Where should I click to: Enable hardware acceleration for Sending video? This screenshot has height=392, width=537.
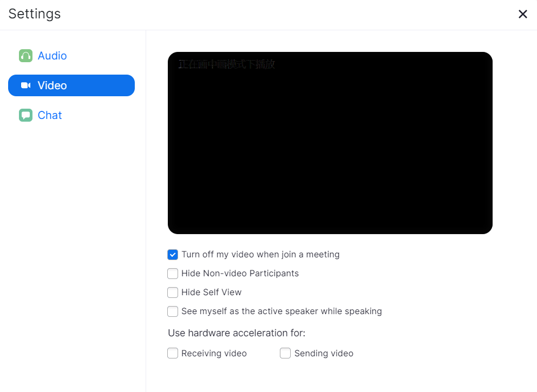285,353
